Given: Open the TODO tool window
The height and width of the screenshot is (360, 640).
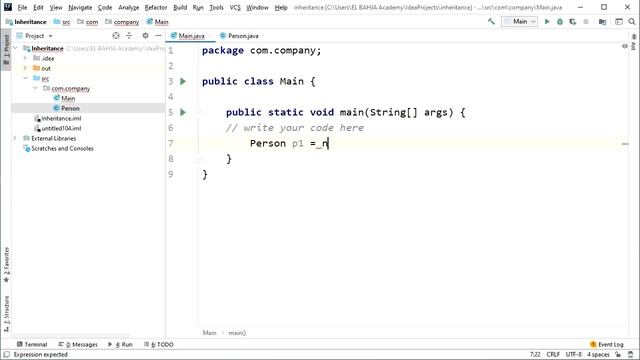Looking at the screenshot, I should (x=159, y=344).
